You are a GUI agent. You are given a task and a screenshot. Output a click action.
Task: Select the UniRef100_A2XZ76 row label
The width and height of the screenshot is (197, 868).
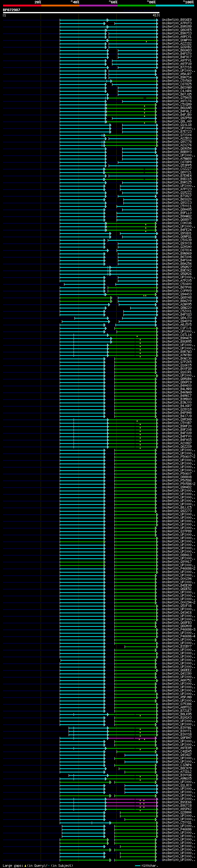(x=177, y=145)
